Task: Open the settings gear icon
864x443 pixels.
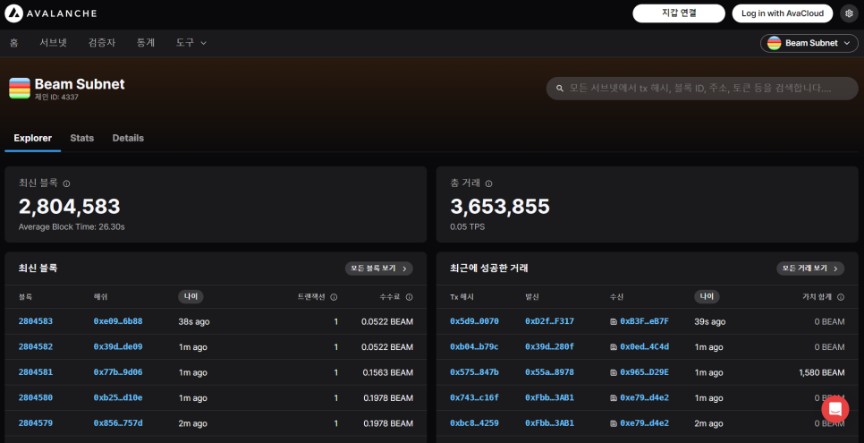Action: [849, 13]
